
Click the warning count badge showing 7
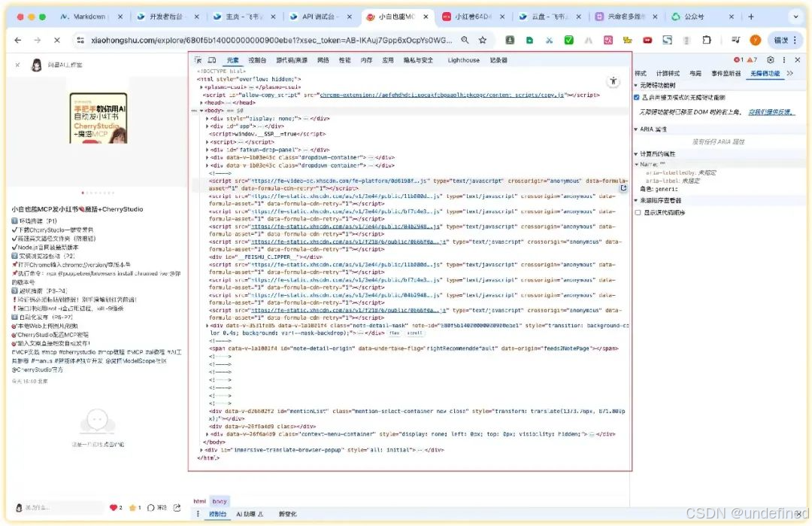click(752, 59)
